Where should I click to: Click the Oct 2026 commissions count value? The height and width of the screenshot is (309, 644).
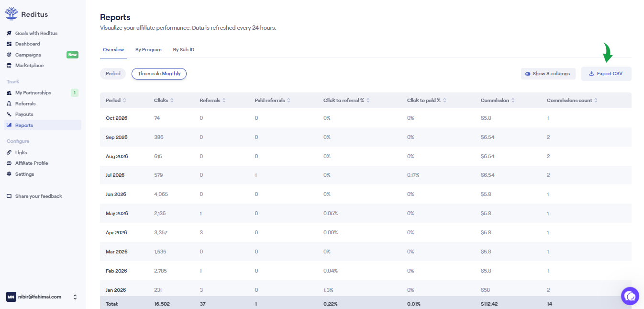click(x=548, y=118)
